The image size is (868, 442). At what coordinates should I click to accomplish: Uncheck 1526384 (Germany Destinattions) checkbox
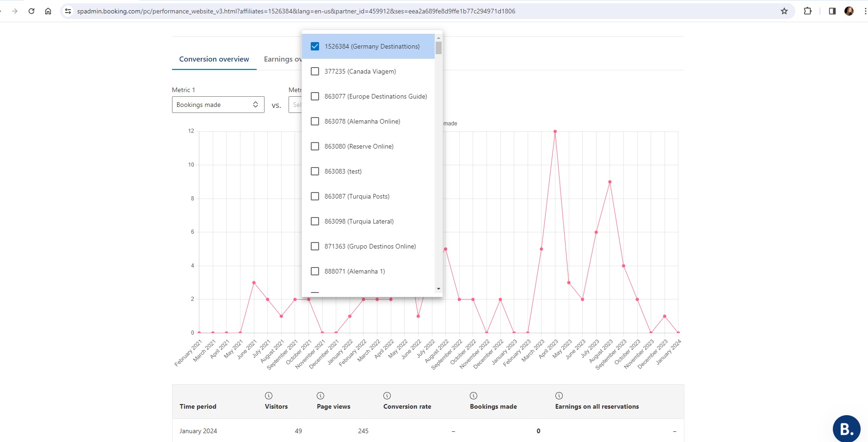315,46
